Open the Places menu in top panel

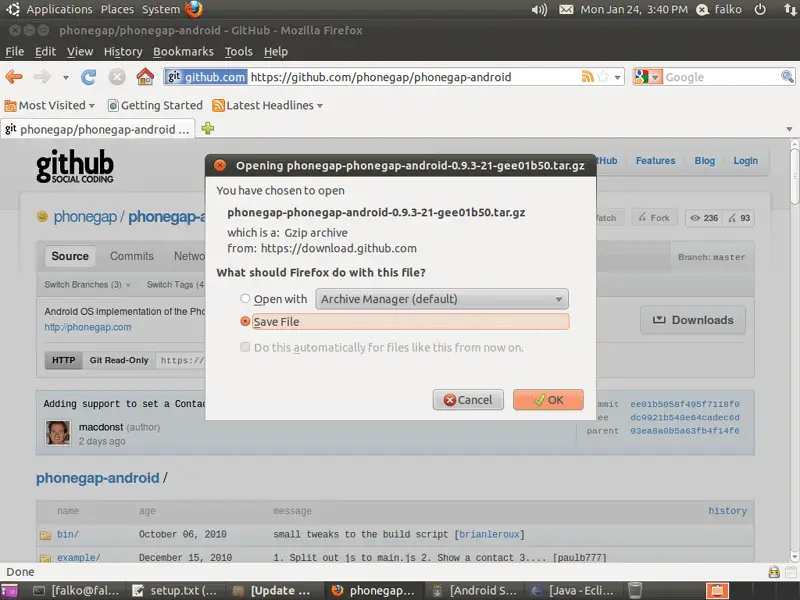117,9
